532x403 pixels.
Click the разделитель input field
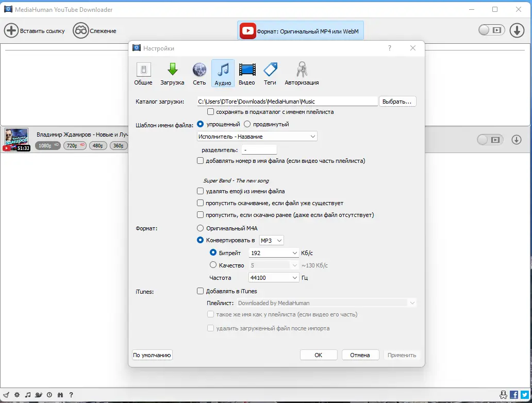tap(259, 149)
